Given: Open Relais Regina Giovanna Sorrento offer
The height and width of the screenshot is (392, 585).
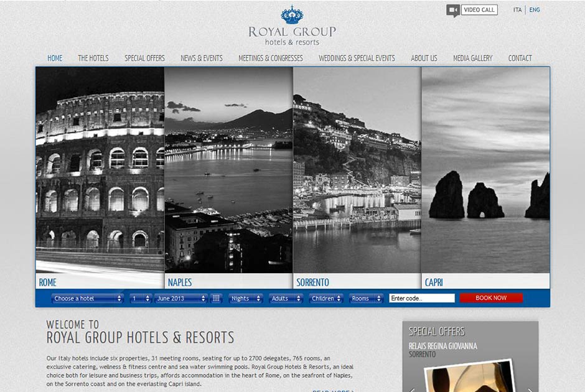Looking at the screenshot, I should click(x=443, y=350).
